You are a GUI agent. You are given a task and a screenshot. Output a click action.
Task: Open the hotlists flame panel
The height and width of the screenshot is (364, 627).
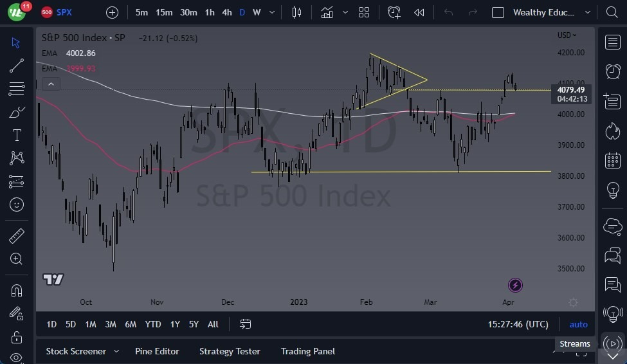[613, 131]
